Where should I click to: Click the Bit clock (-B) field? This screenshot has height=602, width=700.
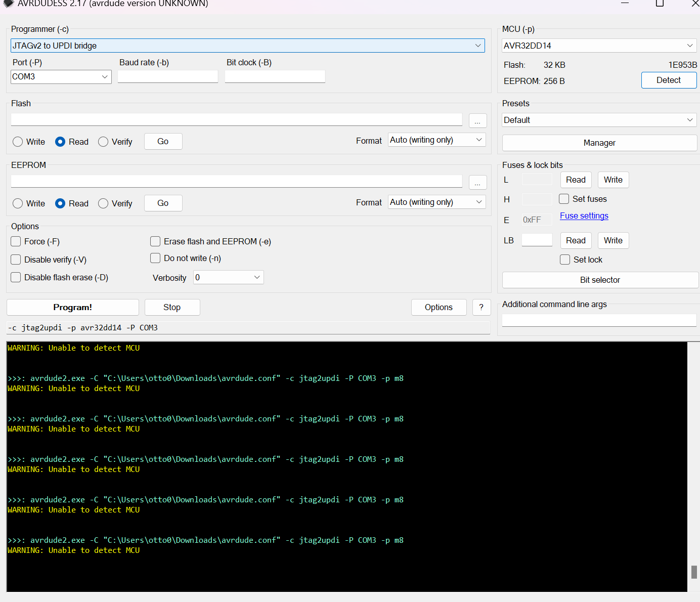click(x=275, y=76)
